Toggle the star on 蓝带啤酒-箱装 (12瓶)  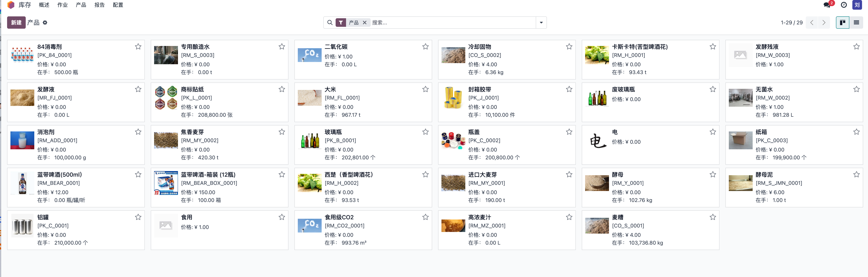(282, 174)
